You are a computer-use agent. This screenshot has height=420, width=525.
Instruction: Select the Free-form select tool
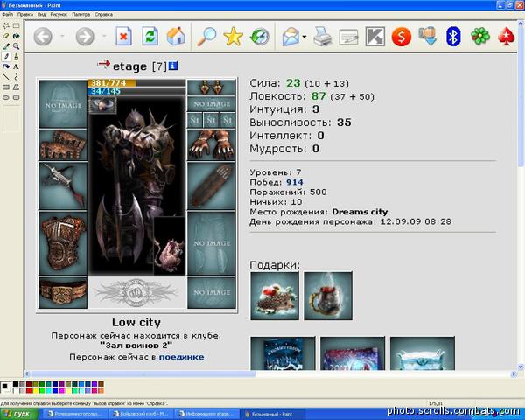[6, 25]
